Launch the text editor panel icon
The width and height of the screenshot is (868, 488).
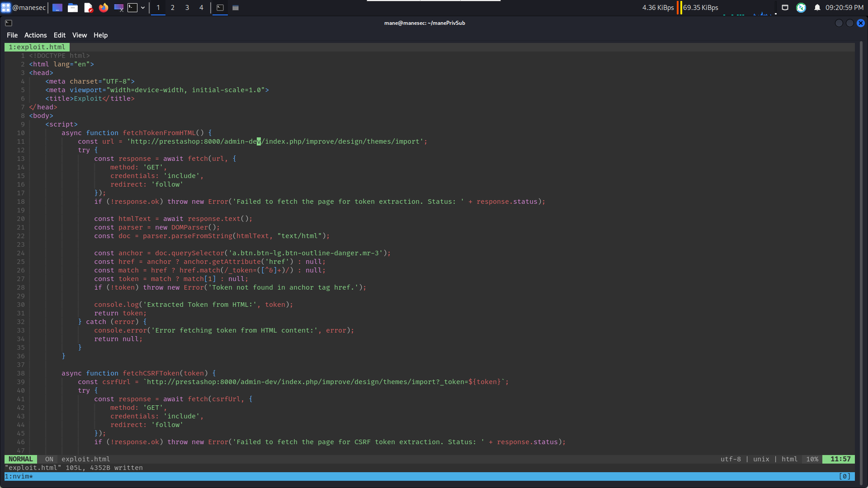tap(89, 8)
